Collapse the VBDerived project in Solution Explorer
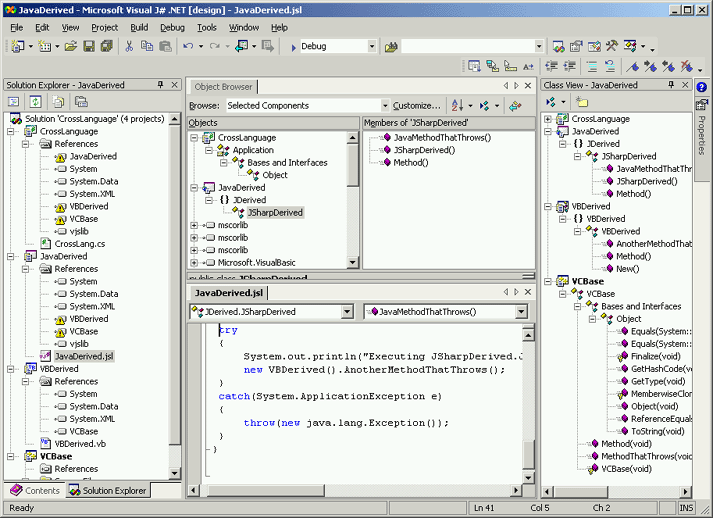This screenshot has width=713, height=518. pyautogui.click(x=10, y=369)
